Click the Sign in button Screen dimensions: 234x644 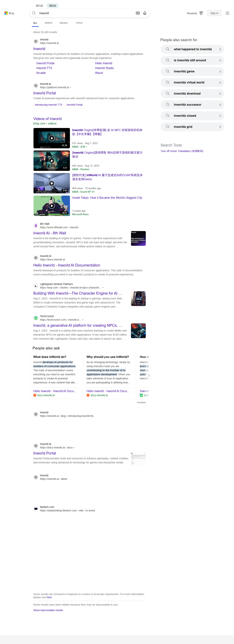coord(214,13)
